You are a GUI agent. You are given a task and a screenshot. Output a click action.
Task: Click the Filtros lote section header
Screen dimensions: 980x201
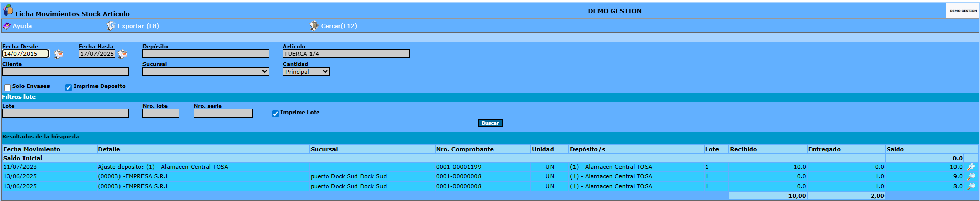(x=19, y=97)
